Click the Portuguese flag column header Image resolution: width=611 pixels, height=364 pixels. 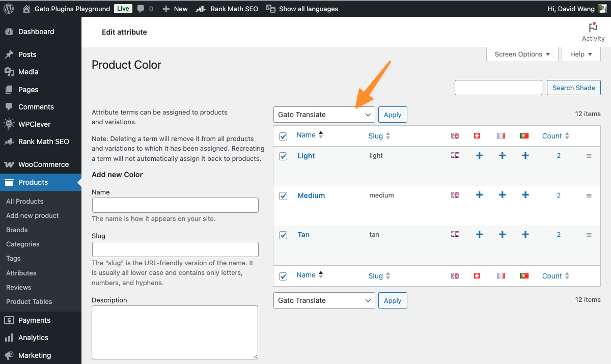(524, 135)
